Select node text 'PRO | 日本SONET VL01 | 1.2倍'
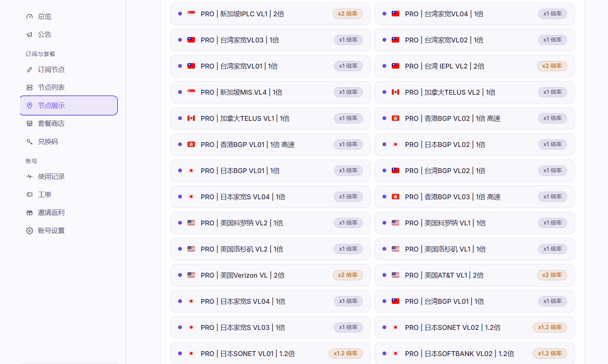Screen dimensions: 608x364 [x=248, y=354]
